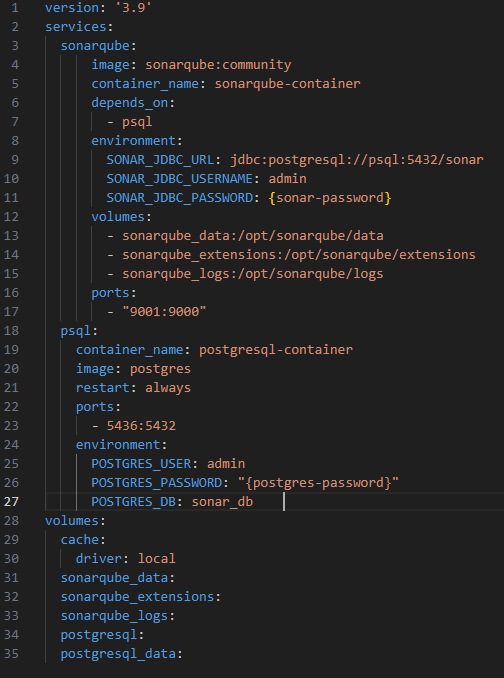The image size is (504, 678).
Task: Select the "{postgres-password}" string
Action: [x=318, y=483]
